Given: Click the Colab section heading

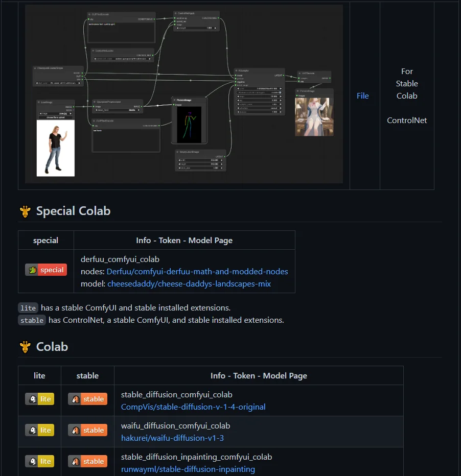Looking at the screenshot, I should pos(52,347).
